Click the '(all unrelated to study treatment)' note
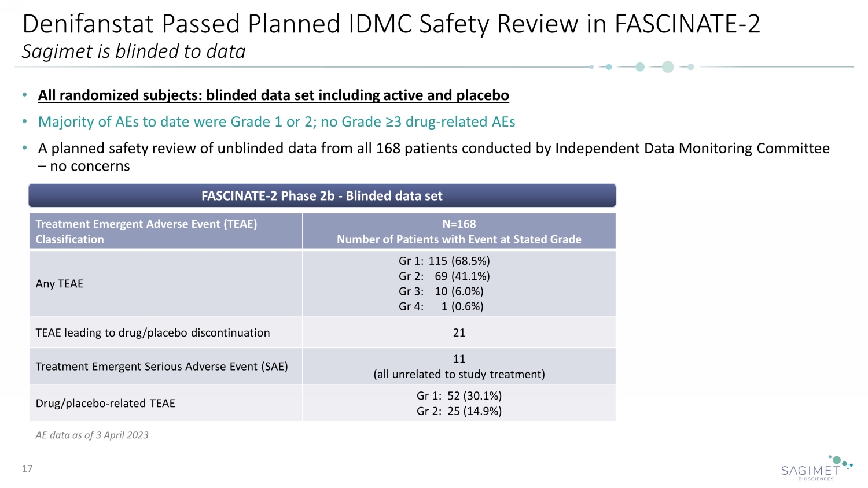 pos(459,374)
